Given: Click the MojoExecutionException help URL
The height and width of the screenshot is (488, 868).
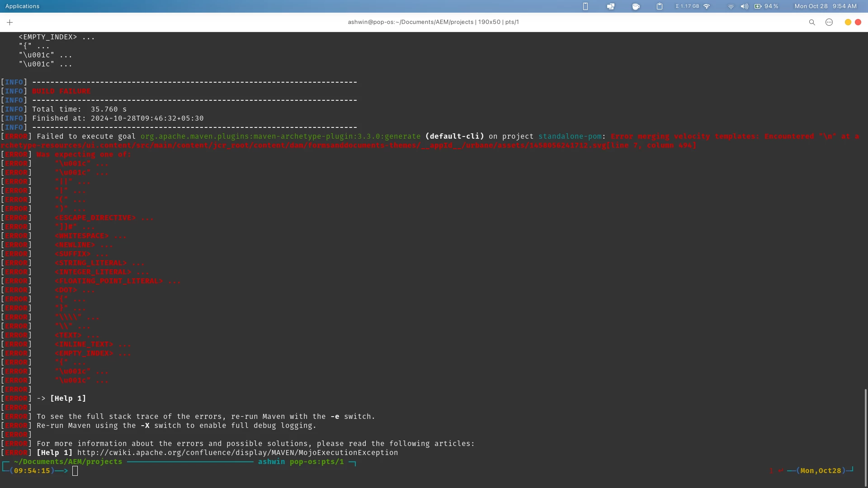Looking at the screenshot, I should tap(237, 453).
